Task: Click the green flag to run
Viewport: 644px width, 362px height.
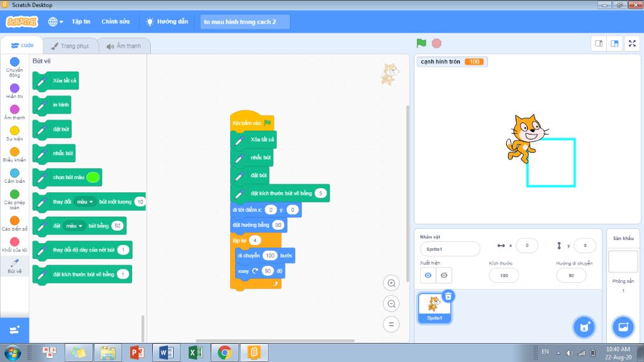Action: pos(421,43)
